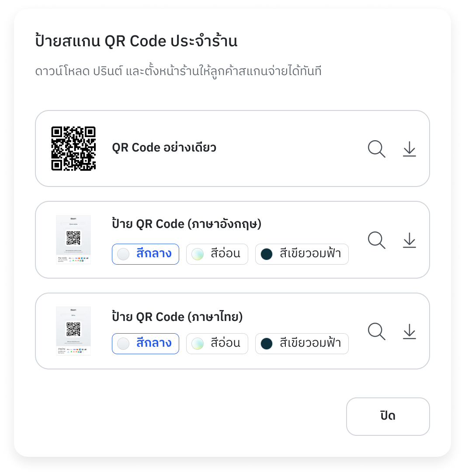Click the ป้าย QR Code (ภาษาไทย) title
The width and height of the screenshot is (465, 476).
pyautogui.click(x=177, y=317)
